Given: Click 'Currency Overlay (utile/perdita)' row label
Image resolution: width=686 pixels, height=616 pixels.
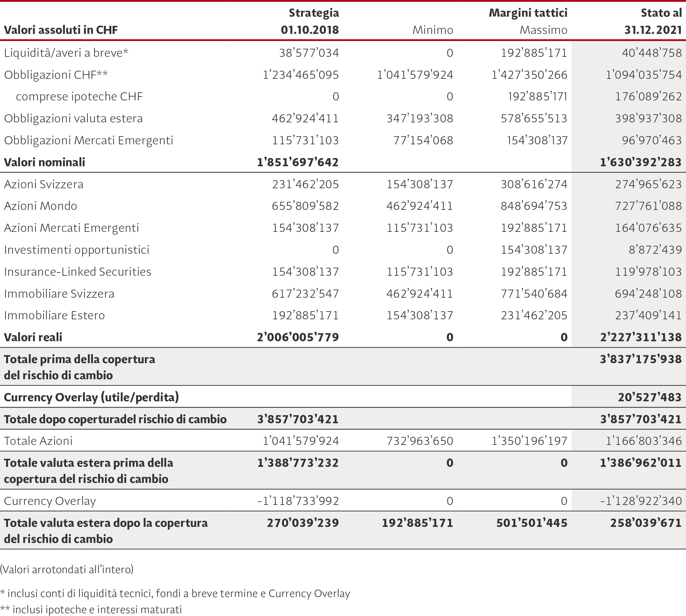Looking at the screenshot, I should tap(91, 397).
